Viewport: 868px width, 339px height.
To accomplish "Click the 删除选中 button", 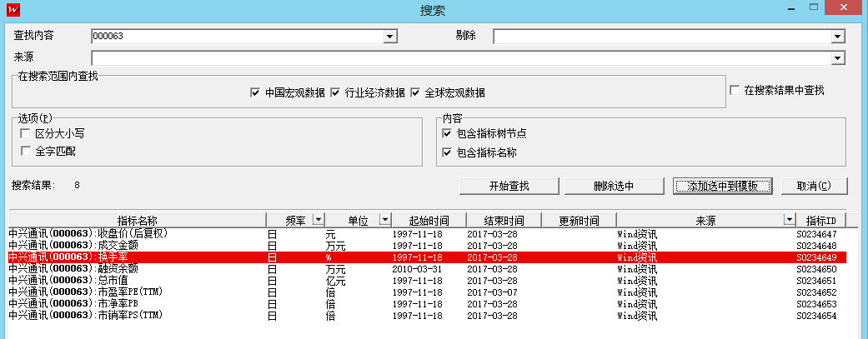I will coord(614,186).
